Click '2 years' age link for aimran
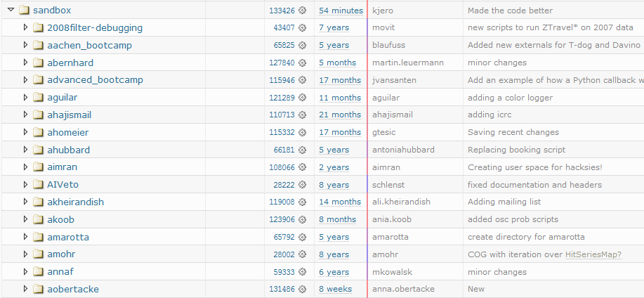644x298 pixels. click(334, 167)
